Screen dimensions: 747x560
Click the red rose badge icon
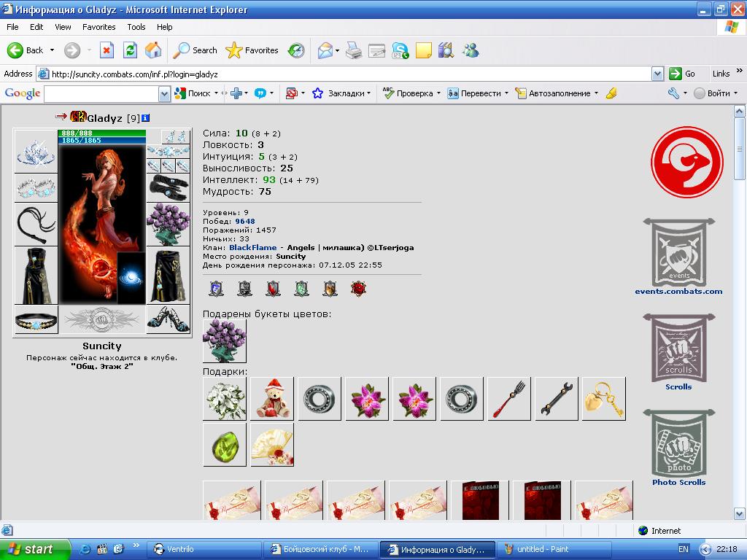click(x=358, y=289)
